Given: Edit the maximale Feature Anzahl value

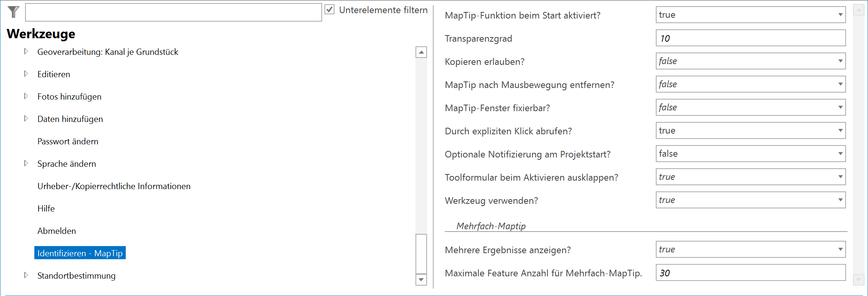Looking at the screenshot, I should click(750, 272).
